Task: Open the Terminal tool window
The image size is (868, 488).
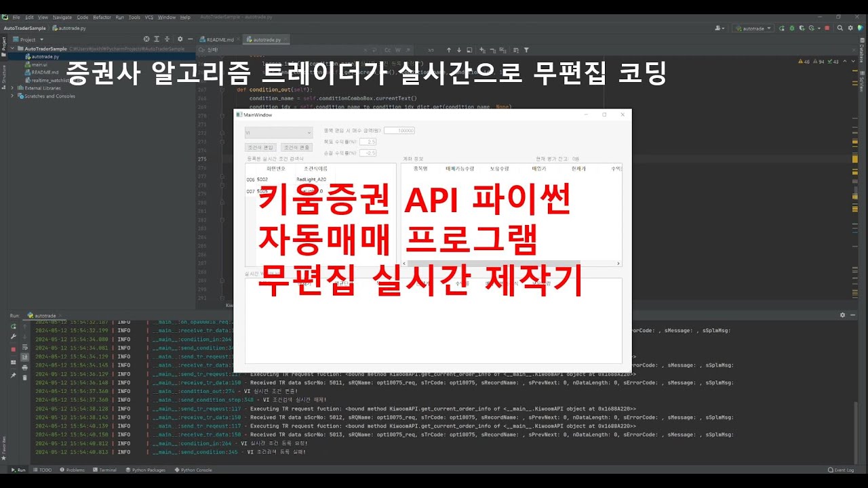Action: 104,470
